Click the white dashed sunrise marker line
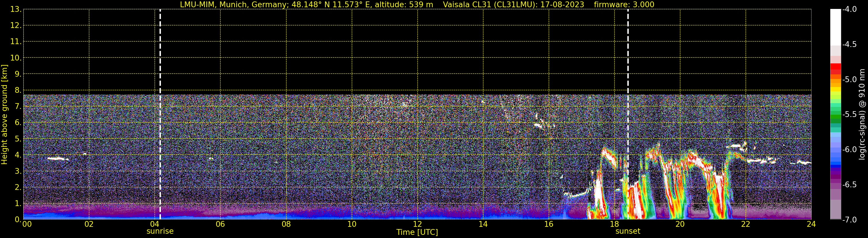 (160, 114)
